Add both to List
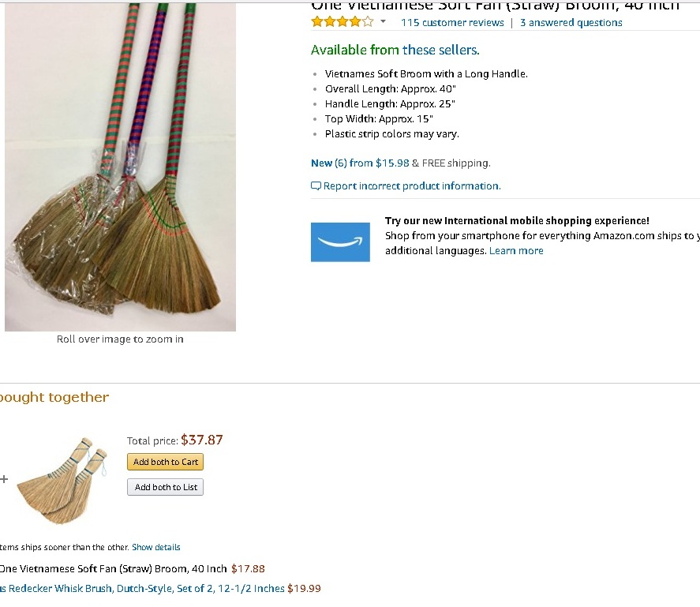Screen dimensions: 700x607 (165, 487)
